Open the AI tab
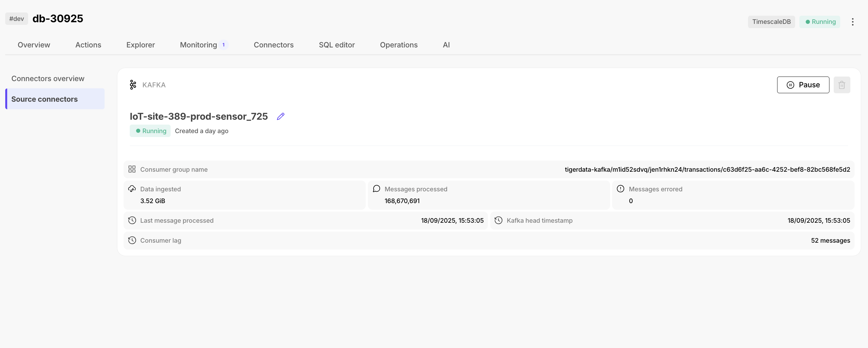868x348 pixels. 446,45
